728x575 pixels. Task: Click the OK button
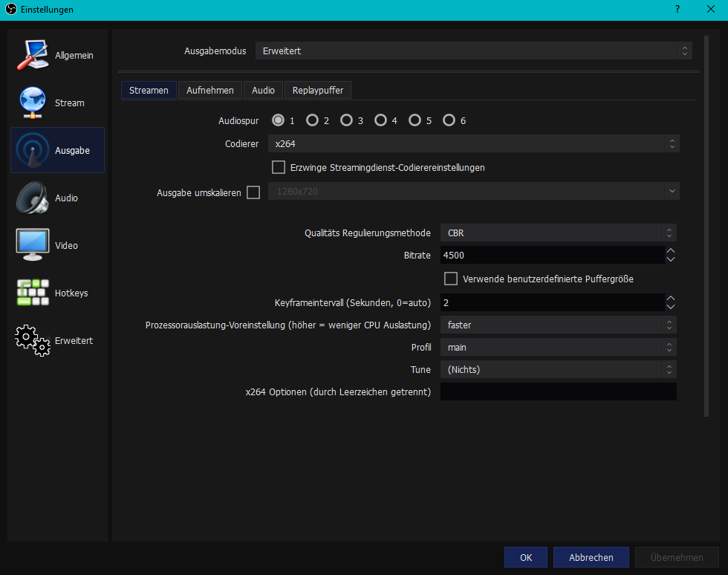pos(526,557)
